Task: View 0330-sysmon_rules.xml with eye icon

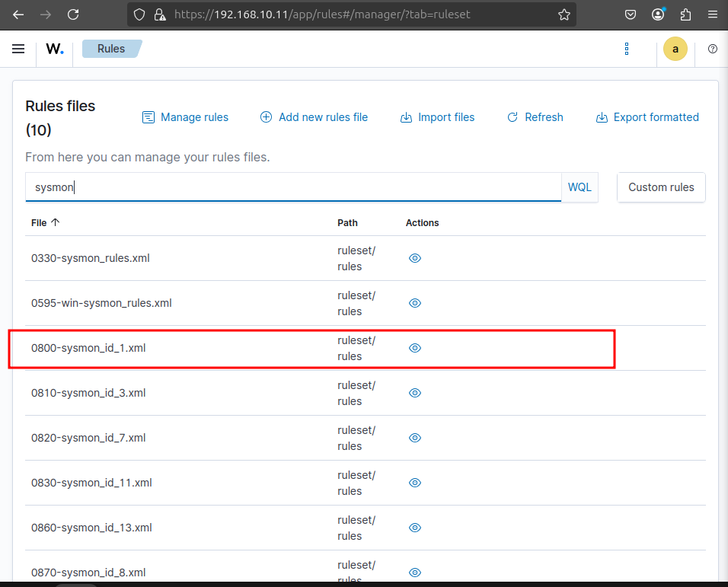Action: 415,258
